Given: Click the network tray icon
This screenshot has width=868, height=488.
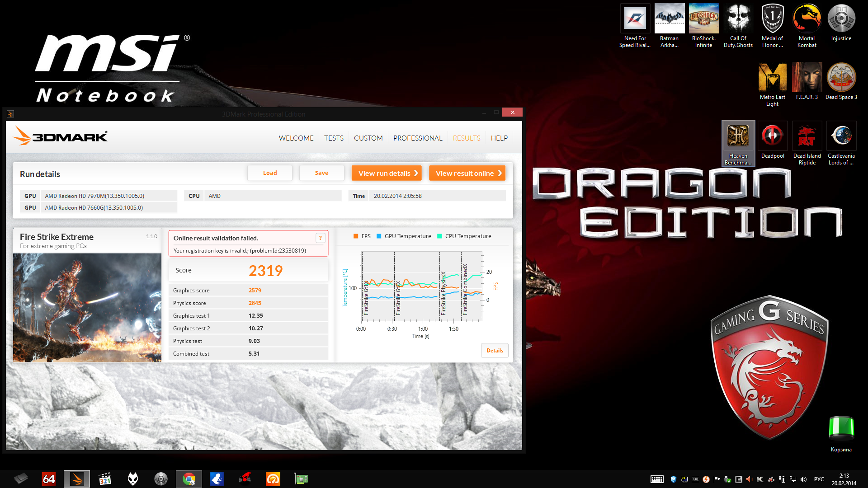Looking at the screenshot, I should point(793,479).
